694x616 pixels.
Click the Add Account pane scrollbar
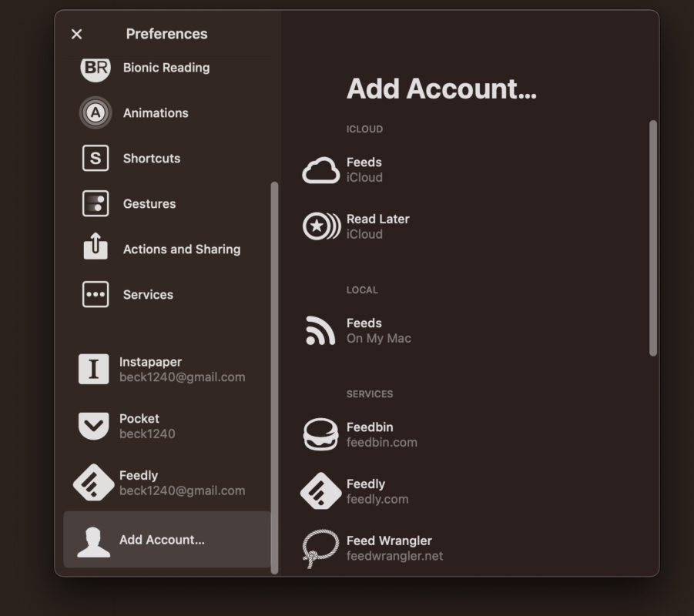tap(653, 238)
